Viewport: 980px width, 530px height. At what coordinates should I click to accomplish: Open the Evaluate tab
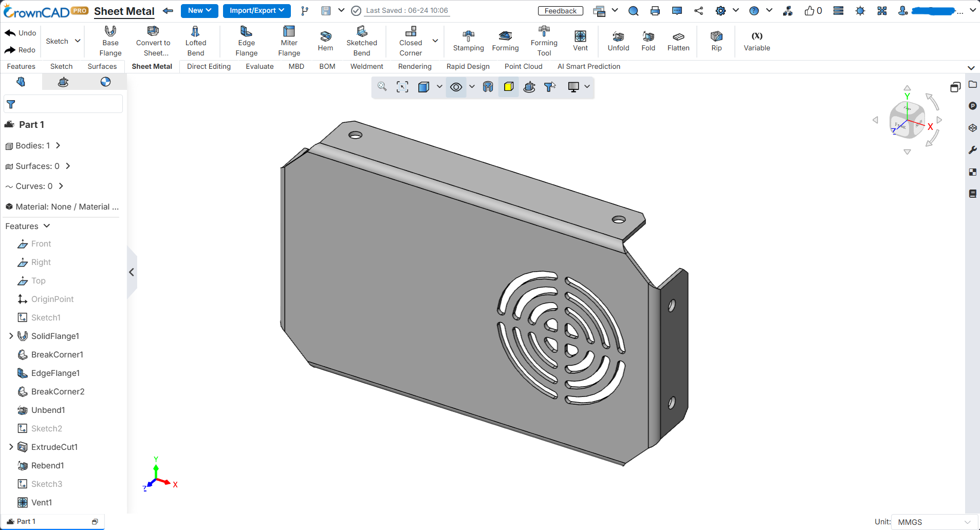[x=260, y=66]
